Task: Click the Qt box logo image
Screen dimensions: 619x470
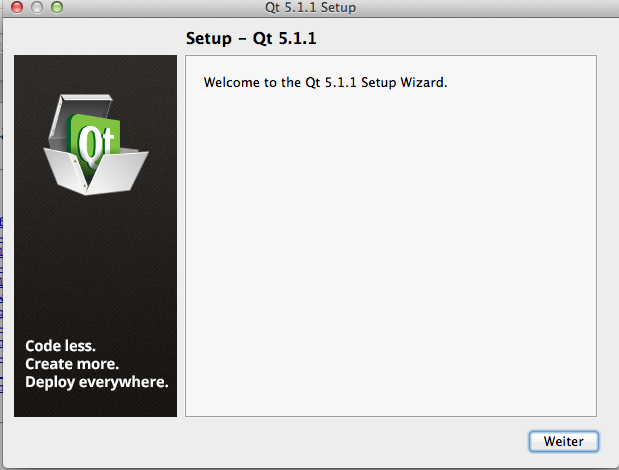Action: pyautogui.click(x=95, y=143)
